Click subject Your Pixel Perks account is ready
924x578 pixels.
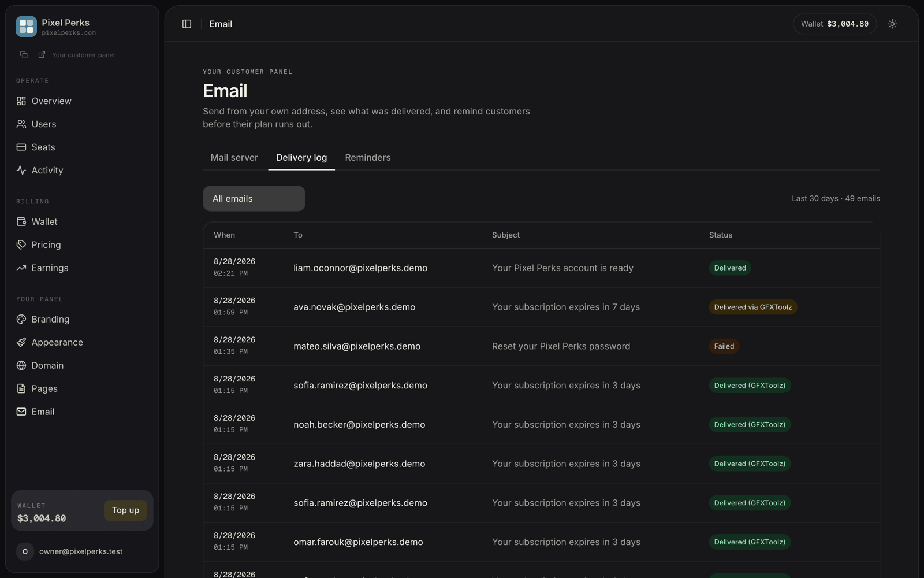pos(562,268)
